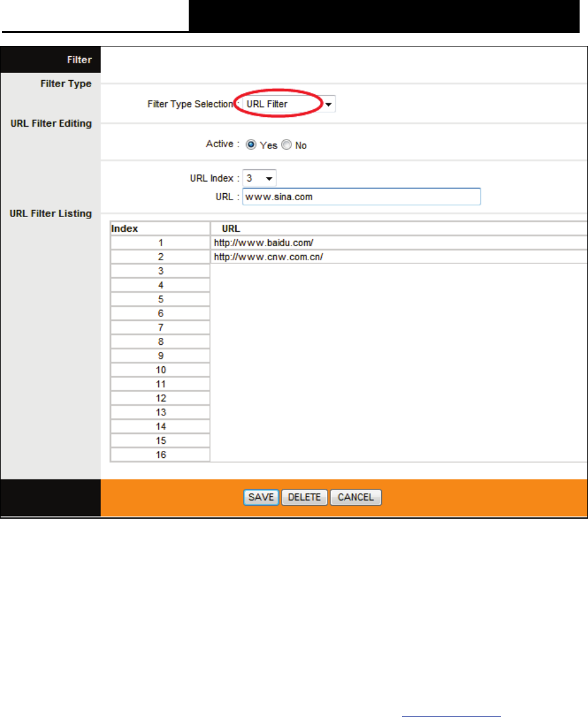Image resolution: width=588 pixels, height=717 pixels.
Task: Click index 1 cell in URL listing
Action: (x=160, y=243)
